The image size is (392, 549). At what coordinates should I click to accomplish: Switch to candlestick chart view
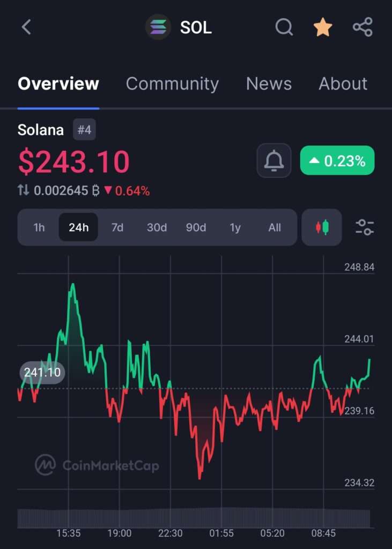322,227
